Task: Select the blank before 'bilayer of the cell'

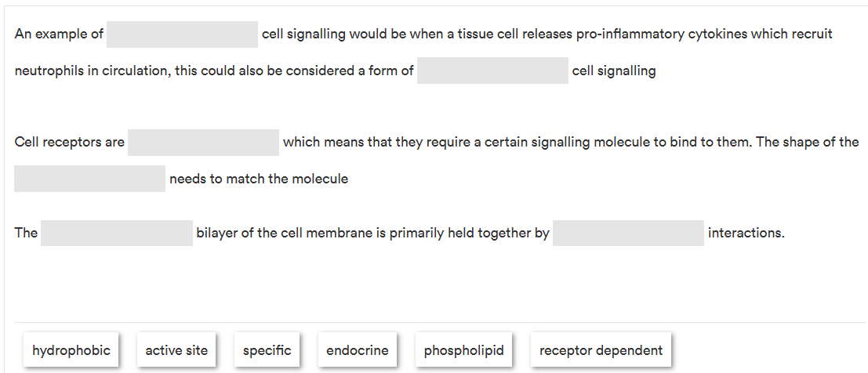Action: coord(116,233)
